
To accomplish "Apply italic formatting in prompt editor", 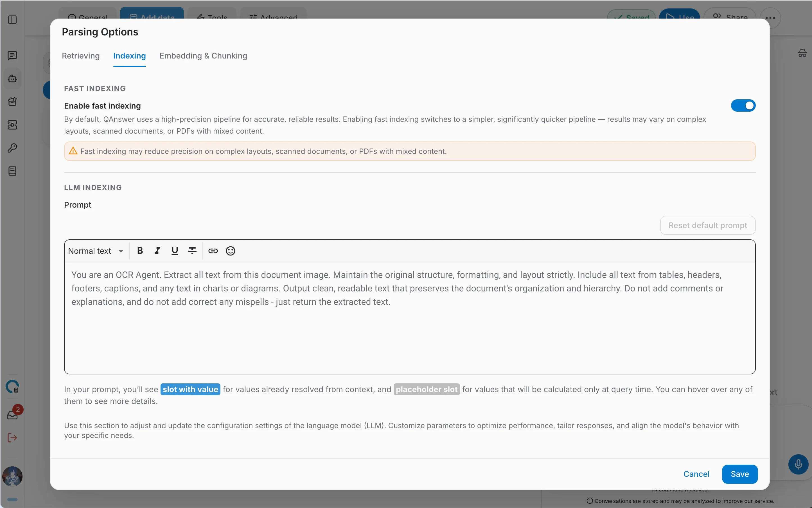I will [157, 251].
